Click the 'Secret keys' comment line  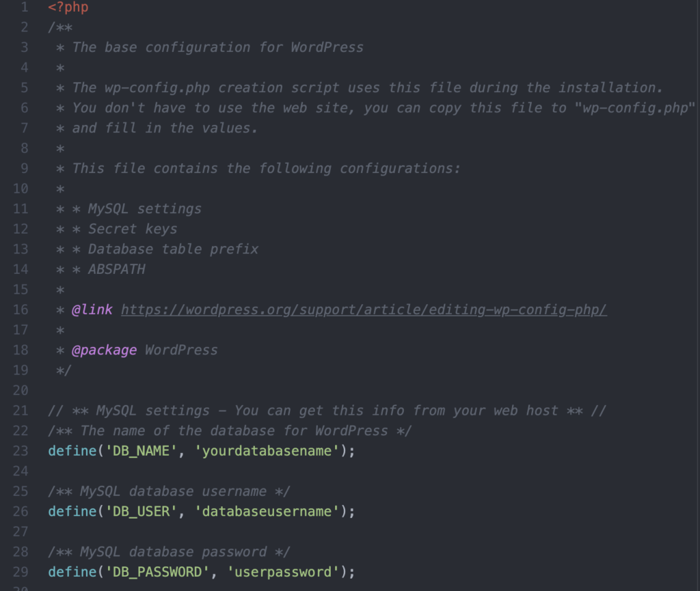tap(132, 229)
